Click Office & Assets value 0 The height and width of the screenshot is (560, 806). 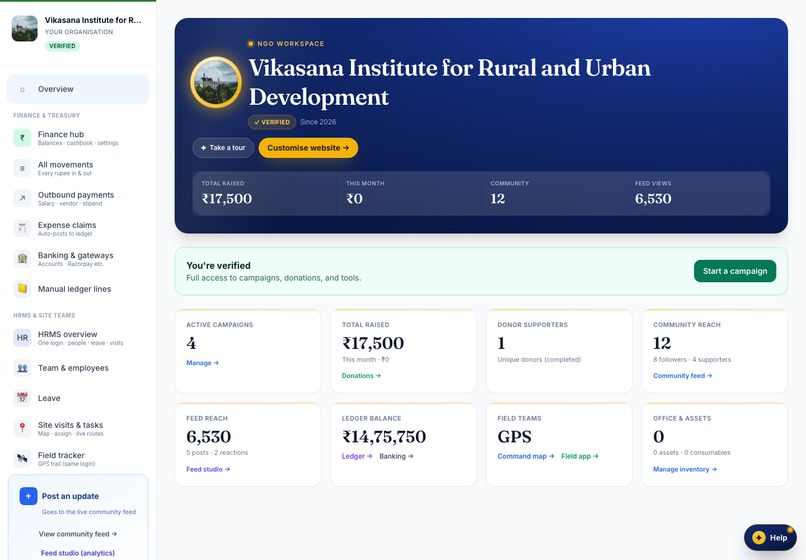(x=658, y=437)
